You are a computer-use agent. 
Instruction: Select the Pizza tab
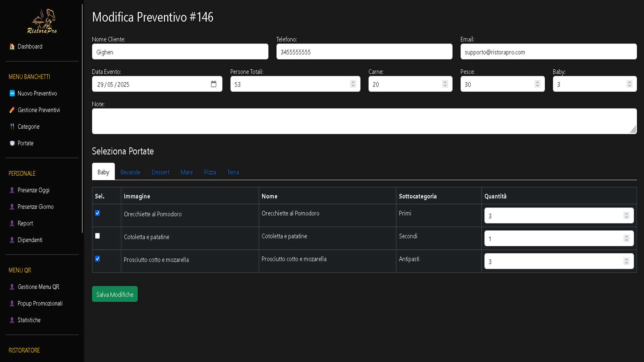pyautogui.click(x=210, y=172)
